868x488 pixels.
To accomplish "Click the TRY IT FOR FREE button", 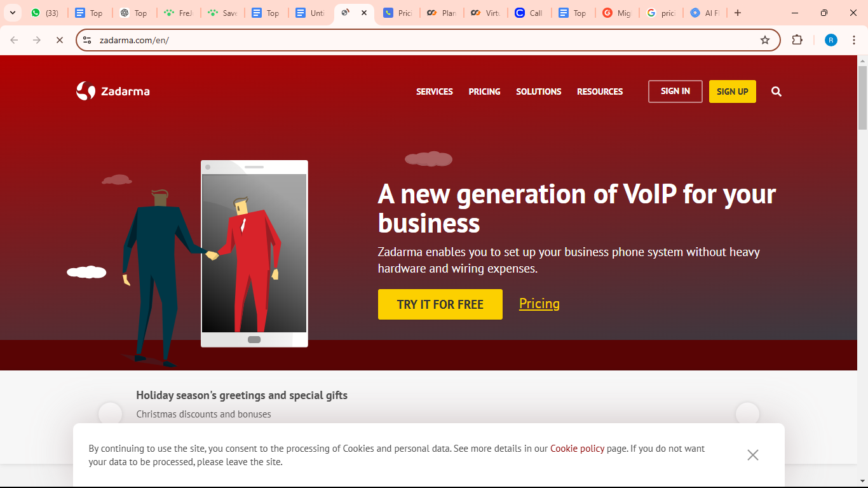I will (x=440, y=304).
